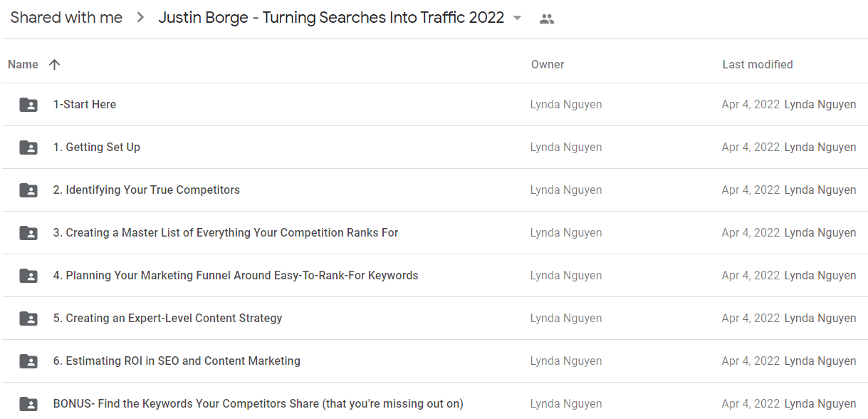Click the breadcrumb chevron after Shared with me
The height and width of the screenshot is (419, 868).
[x=141, y=18]
